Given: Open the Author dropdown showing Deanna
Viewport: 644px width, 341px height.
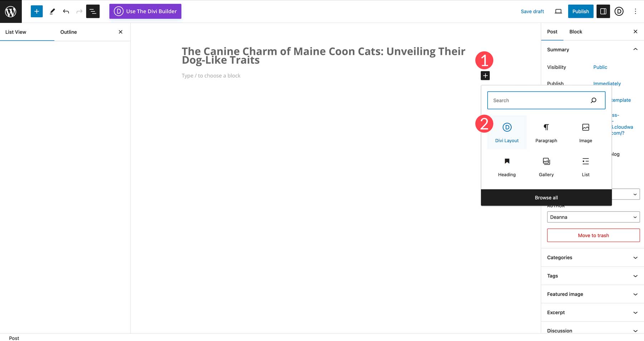Looking at the screenshot, I should [593, 217].
